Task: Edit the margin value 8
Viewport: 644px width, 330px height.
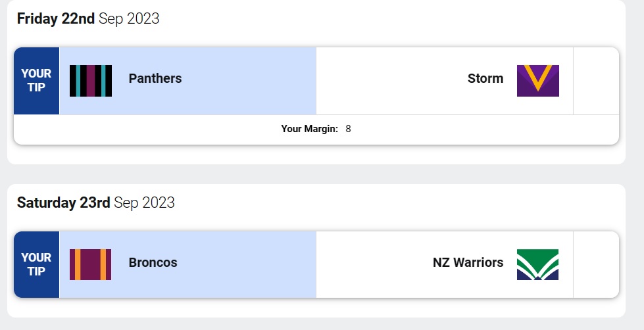Action: [348, 129]
